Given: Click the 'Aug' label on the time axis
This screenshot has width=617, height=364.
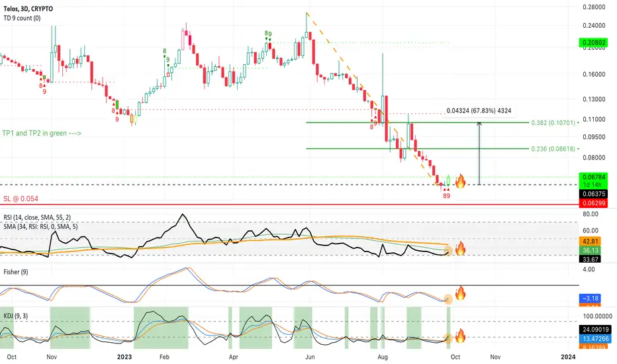Looking at the screenshot, I should (383, 357).
